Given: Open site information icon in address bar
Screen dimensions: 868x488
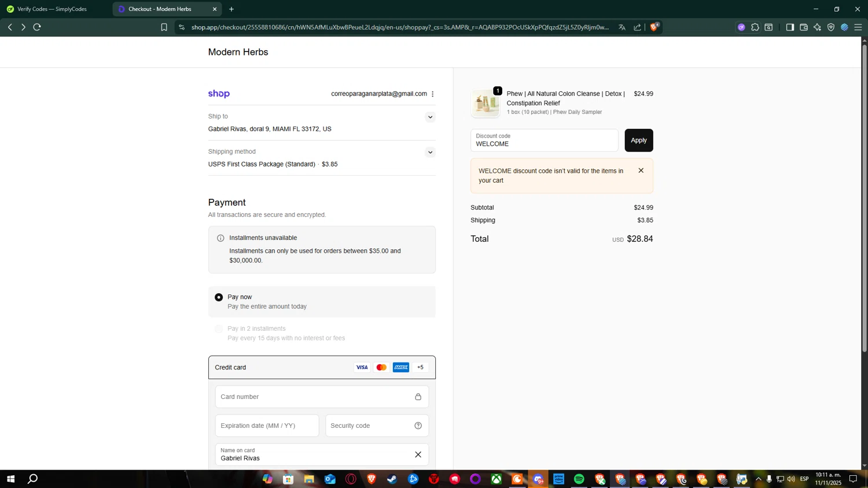Looking at the screenshot, I should point(182,27).
